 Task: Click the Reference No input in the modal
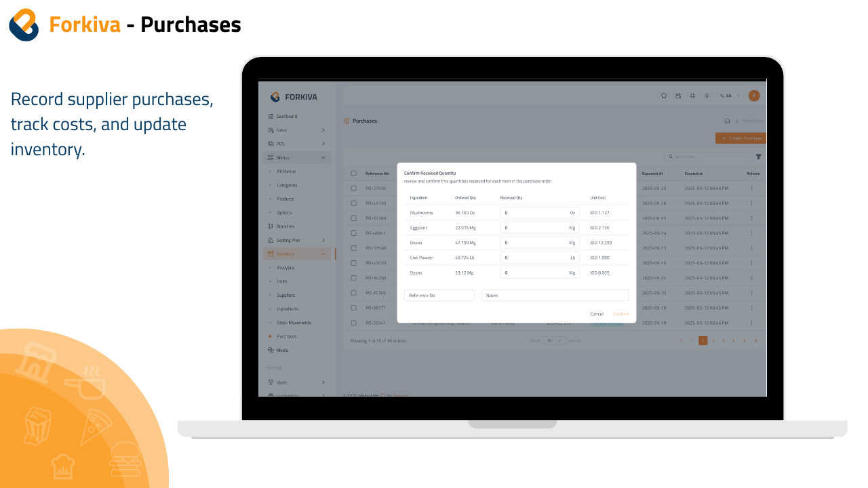click(439, 295)
